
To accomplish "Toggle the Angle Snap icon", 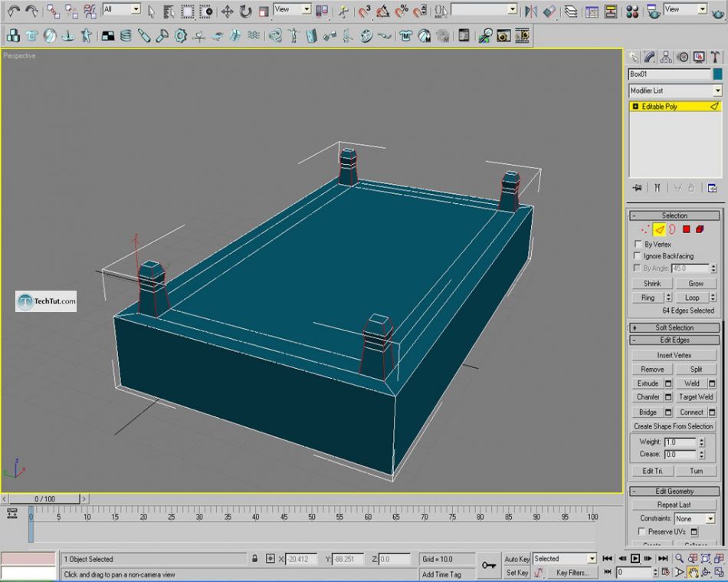I will click(x=382, y=12).
